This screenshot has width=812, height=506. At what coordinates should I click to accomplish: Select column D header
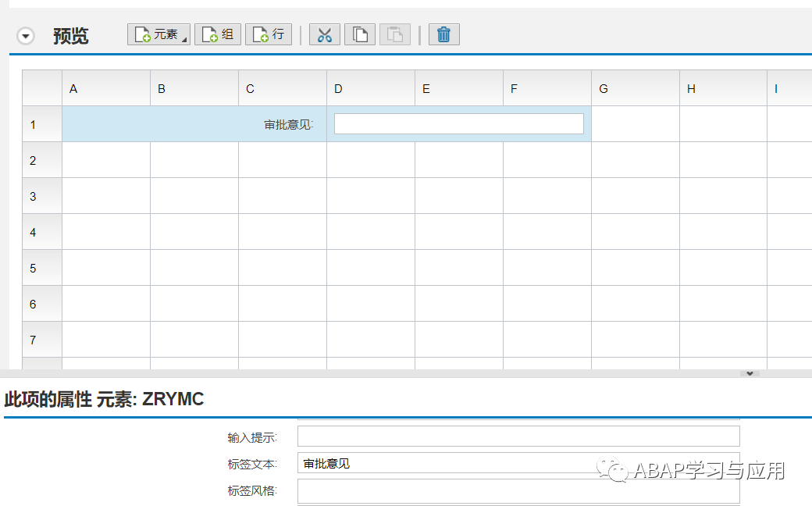click(x=371, y=88)
